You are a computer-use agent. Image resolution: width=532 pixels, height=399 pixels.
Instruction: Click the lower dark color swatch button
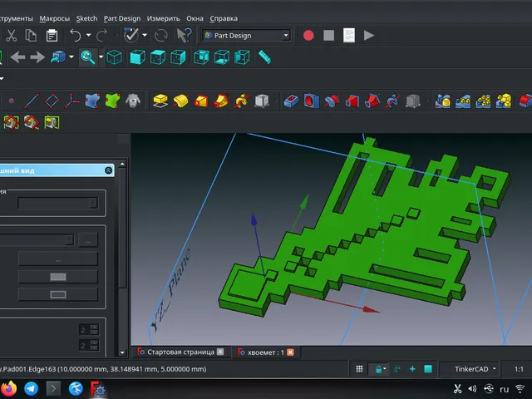(x=58, y=294)
